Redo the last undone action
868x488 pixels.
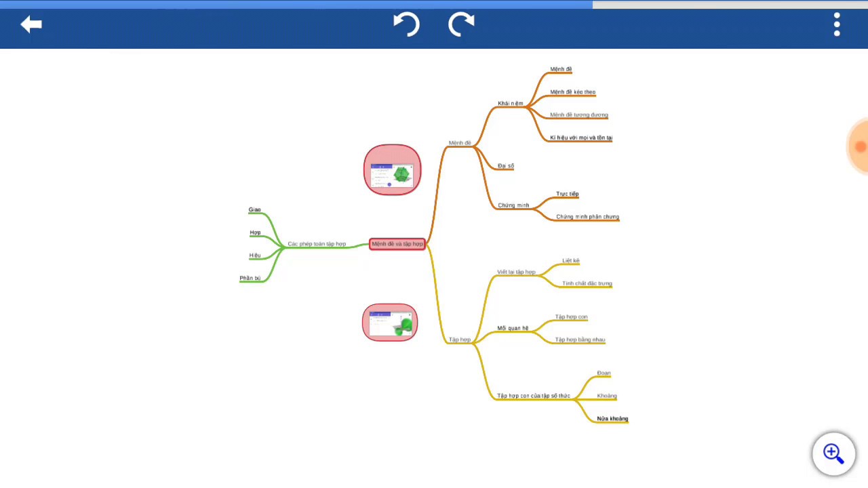461,24
